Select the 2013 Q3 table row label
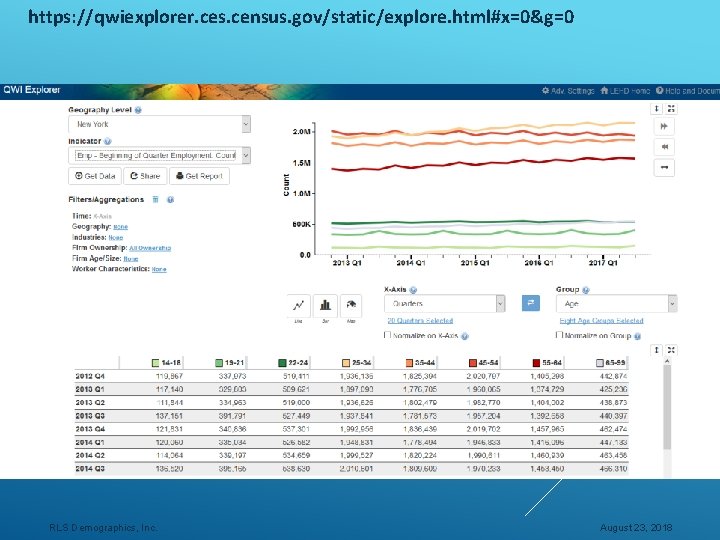 coord(90,416)
